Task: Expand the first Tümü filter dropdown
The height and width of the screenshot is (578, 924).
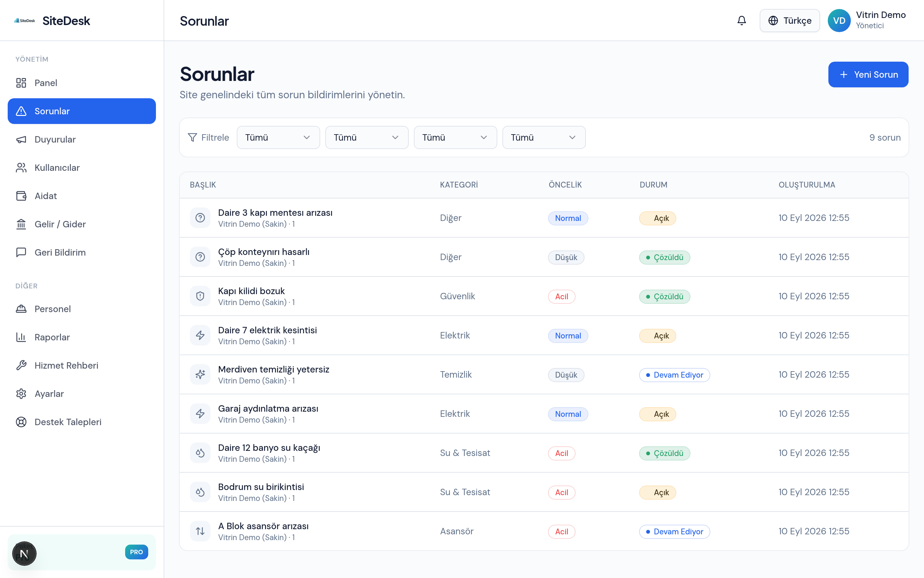Action: pyautogui.click(x=278, y=138)
